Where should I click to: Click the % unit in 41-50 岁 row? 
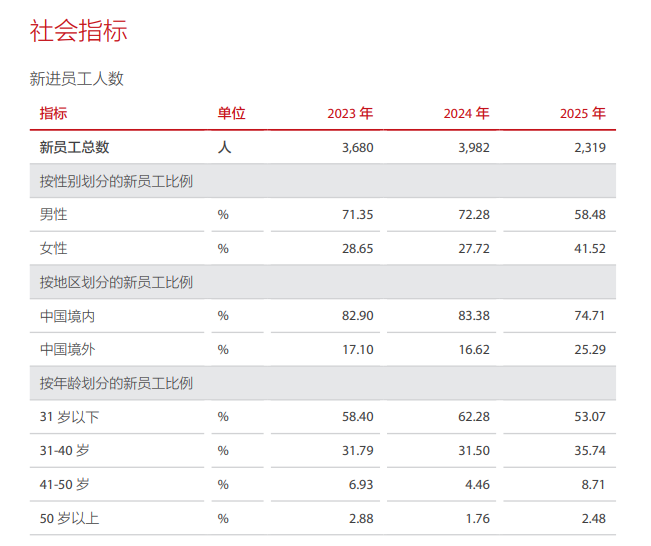pos(223,485)
